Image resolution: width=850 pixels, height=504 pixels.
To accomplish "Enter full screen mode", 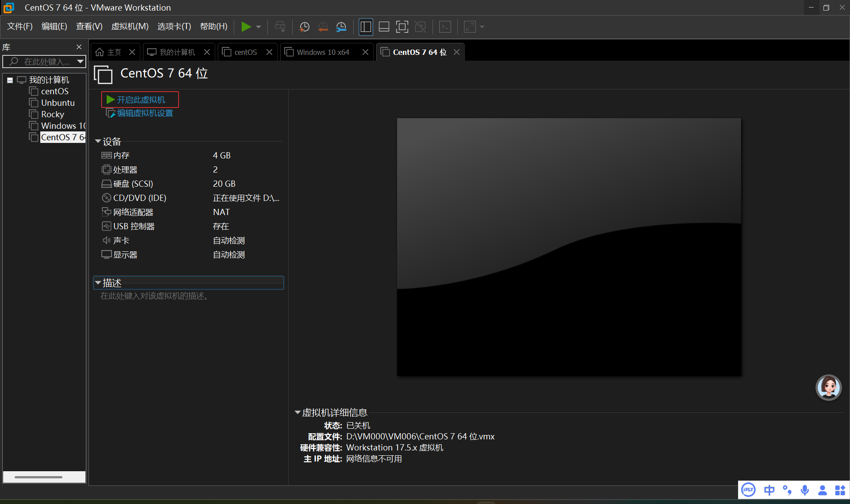I will tap(402, 27).
